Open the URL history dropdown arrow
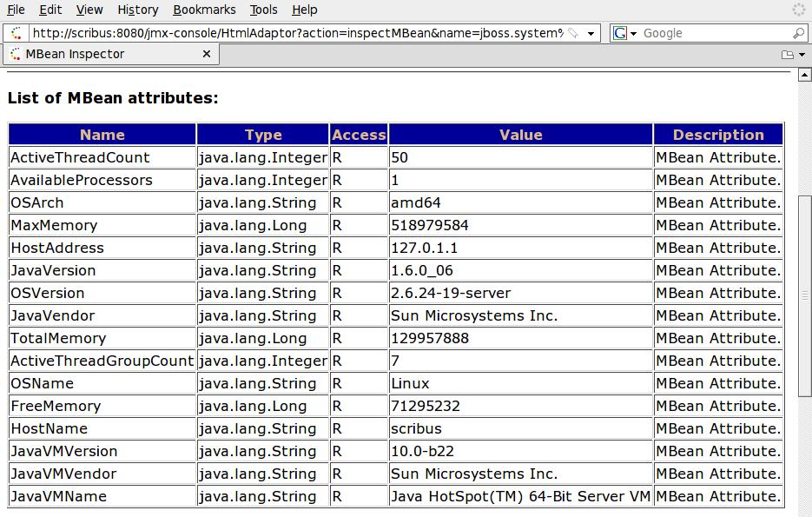Image resolution: width=812 pixels, height=517 pixels. [x=591, y=34]
